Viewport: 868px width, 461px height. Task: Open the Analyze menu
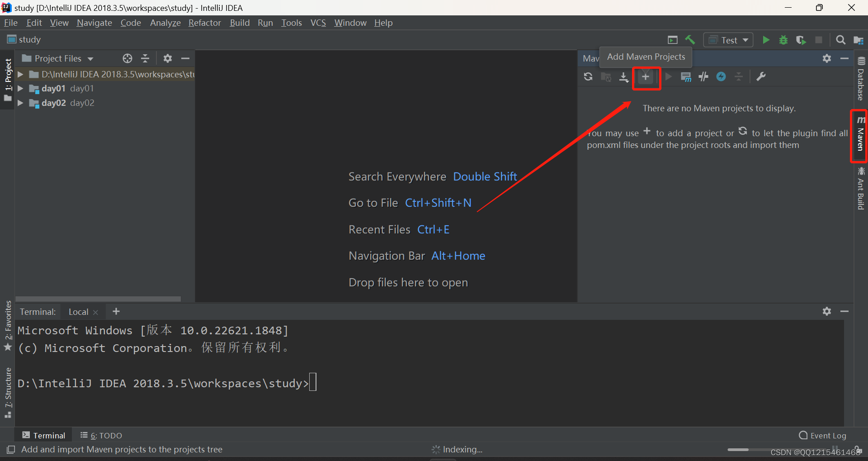pyautogui.click(x=165, y=23)
